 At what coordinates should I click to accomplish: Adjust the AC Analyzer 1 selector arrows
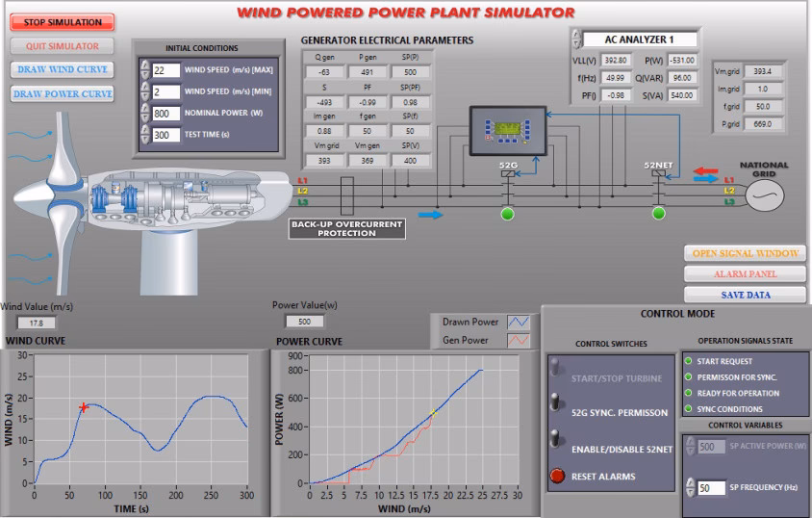click(x=576, y=39)
